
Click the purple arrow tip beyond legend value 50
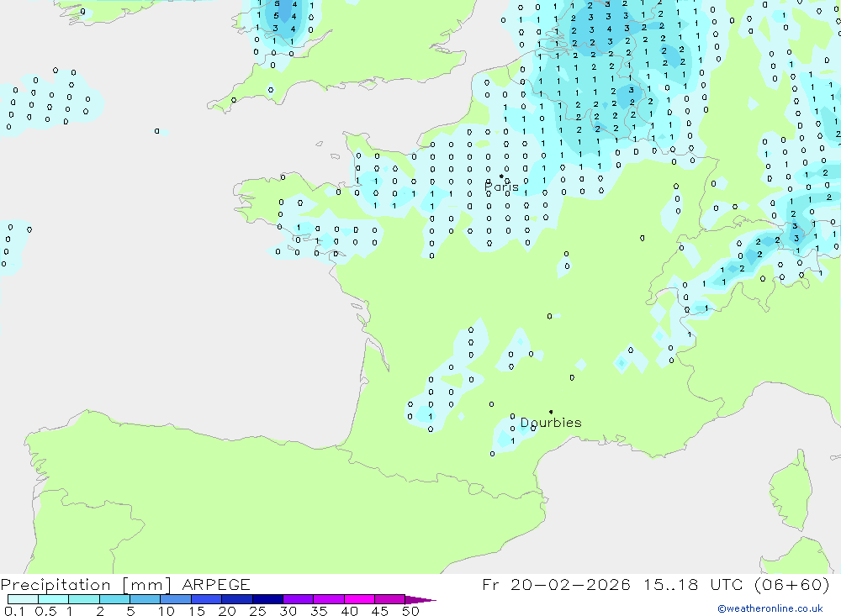point(421,599)
